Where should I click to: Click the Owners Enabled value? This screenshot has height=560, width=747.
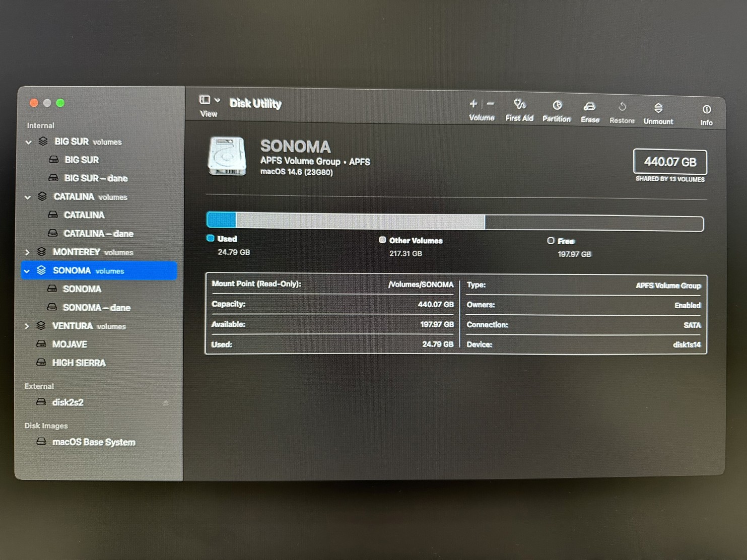click(x=688, y=305)
